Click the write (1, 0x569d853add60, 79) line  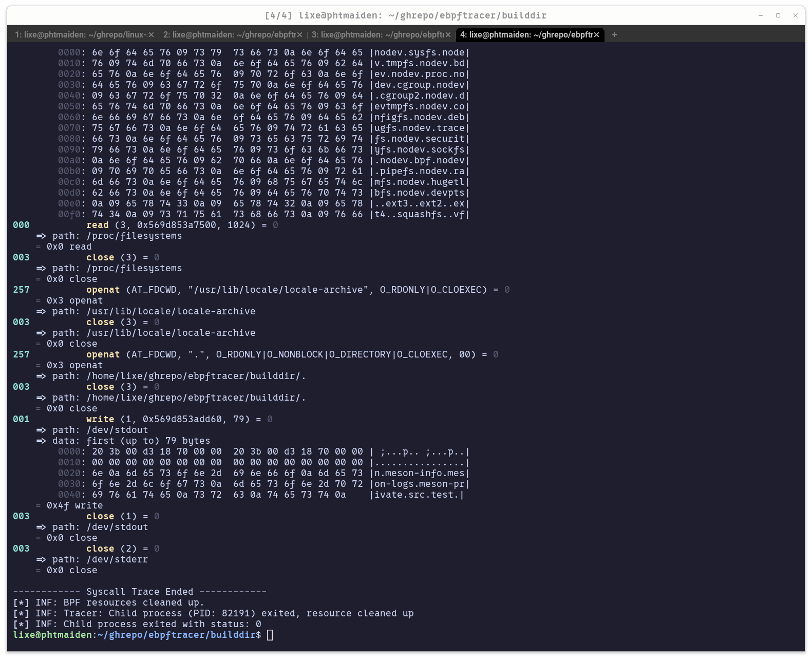click(x=143, y=419)
